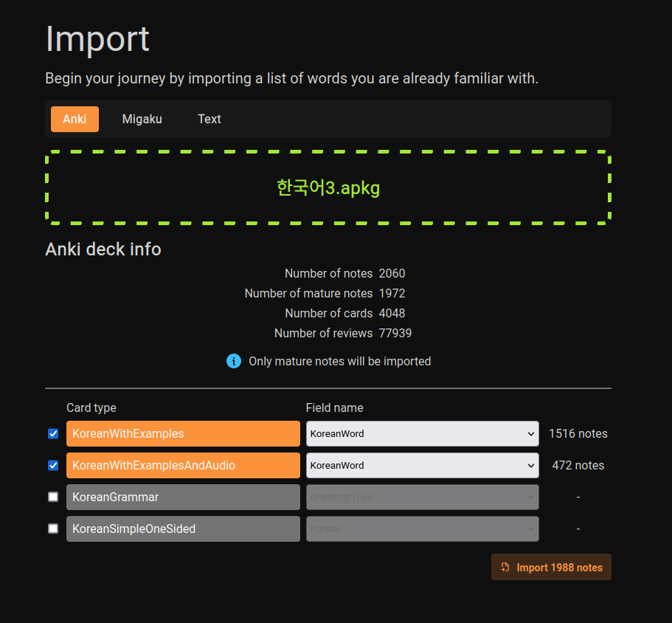Click the 한국어3.apkg file drop zone
This screenshot has width=672, height=623.
[328, 187]
